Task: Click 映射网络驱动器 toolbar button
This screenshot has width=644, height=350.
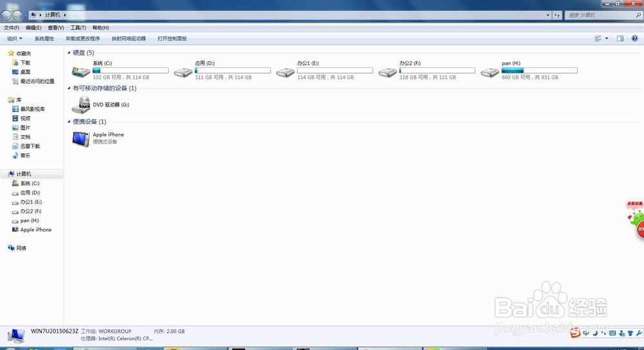Action: [129, 38]
